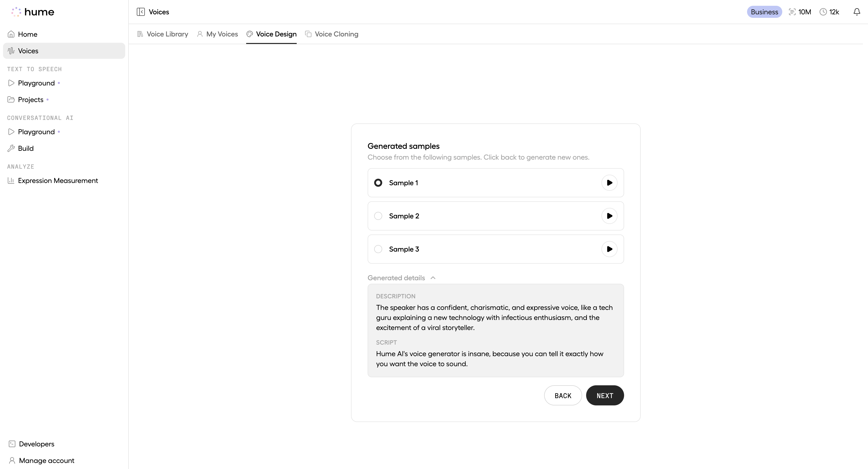The width and height of the screenshot is (868, 469).
Task: Select Sample 3 radio button
Action: pyautogui.click(x=378, y=249)
